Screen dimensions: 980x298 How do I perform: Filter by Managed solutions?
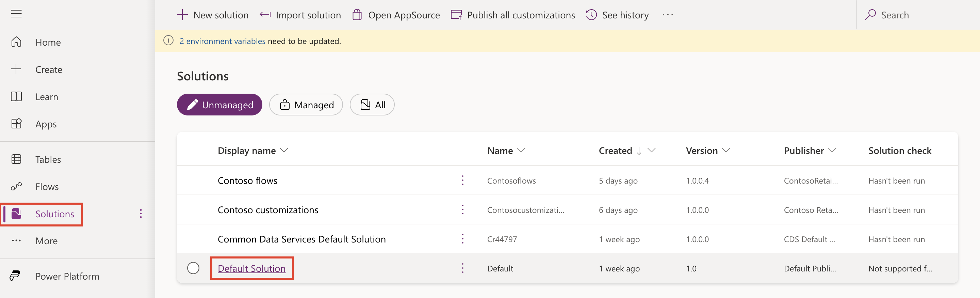coord(306,105)
